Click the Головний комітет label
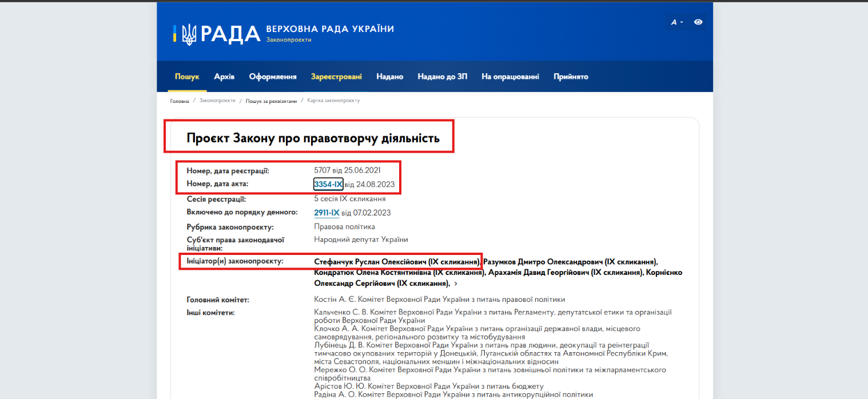868x399 pixels. point(218,300)
